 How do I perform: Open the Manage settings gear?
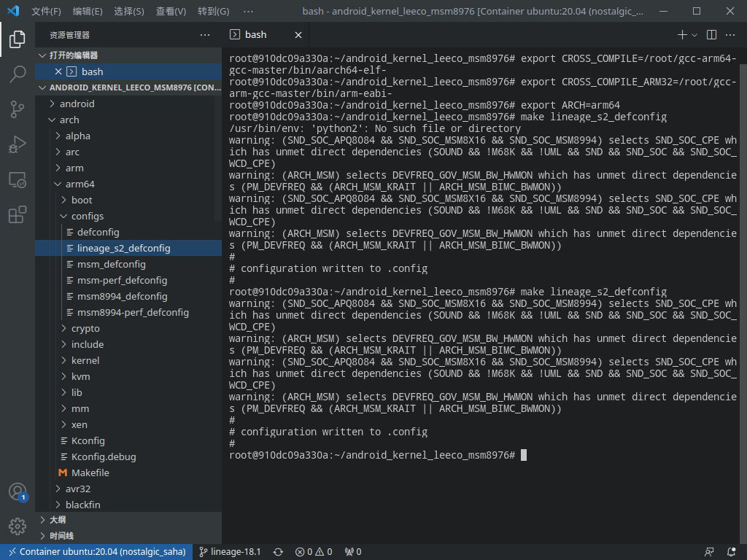[x=18, y=526]
